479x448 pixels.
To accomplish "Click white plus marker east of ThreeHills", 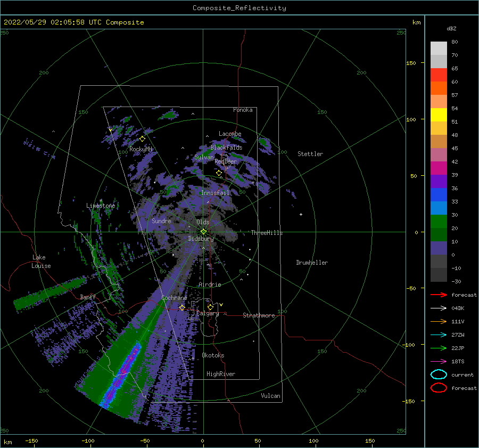I will [301, 214].
